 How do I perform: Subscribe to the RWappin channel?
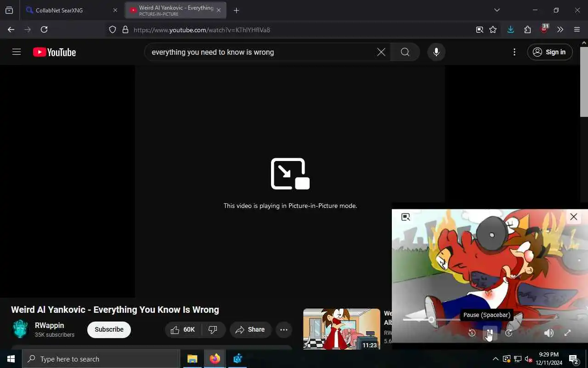(109, 329)
